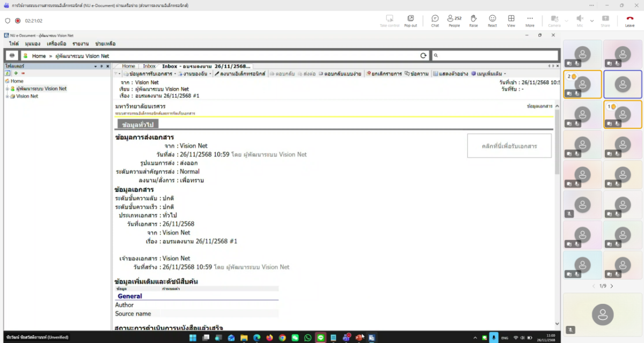Raise your hand in the meeting
The height and width of the screenshot is (343, 644).
pos(473,20)
